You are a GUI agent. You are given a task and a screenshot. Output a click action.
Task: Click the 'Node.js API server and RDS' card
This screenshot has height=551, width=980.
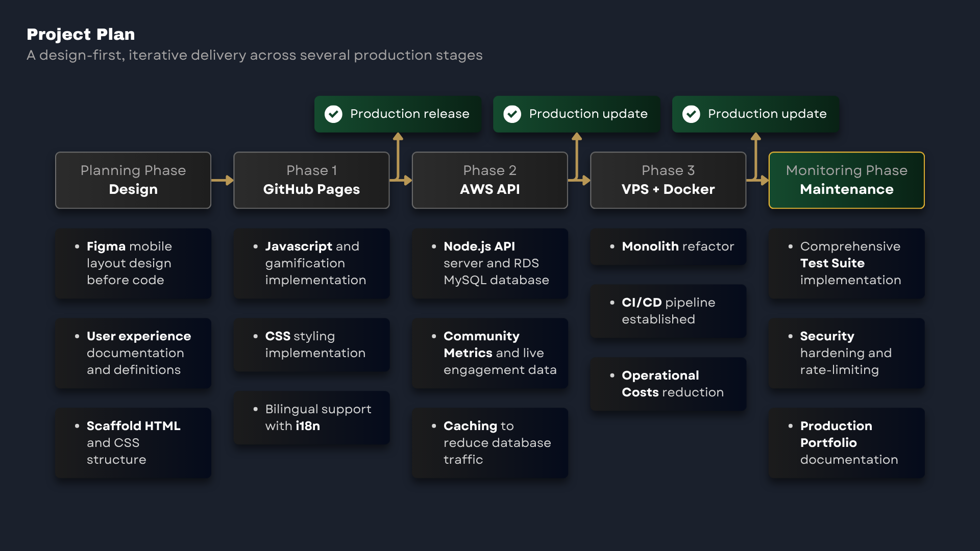(490, 263)
